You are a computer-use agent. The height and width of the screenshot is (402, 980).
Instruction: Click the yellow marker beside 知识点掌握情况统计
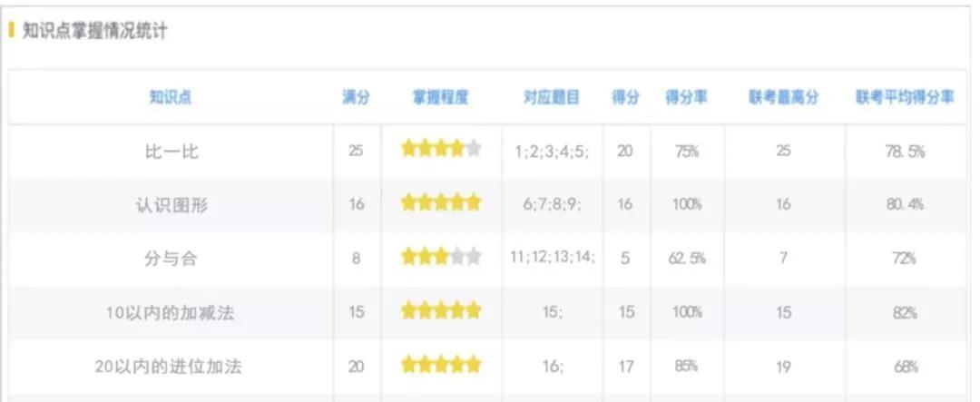click(12, 31)
